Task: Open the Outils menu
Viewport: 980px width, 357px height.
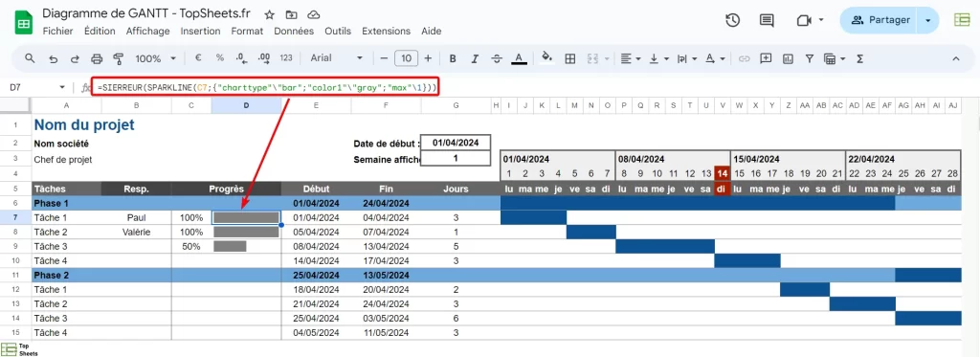Action: [338, 31]
